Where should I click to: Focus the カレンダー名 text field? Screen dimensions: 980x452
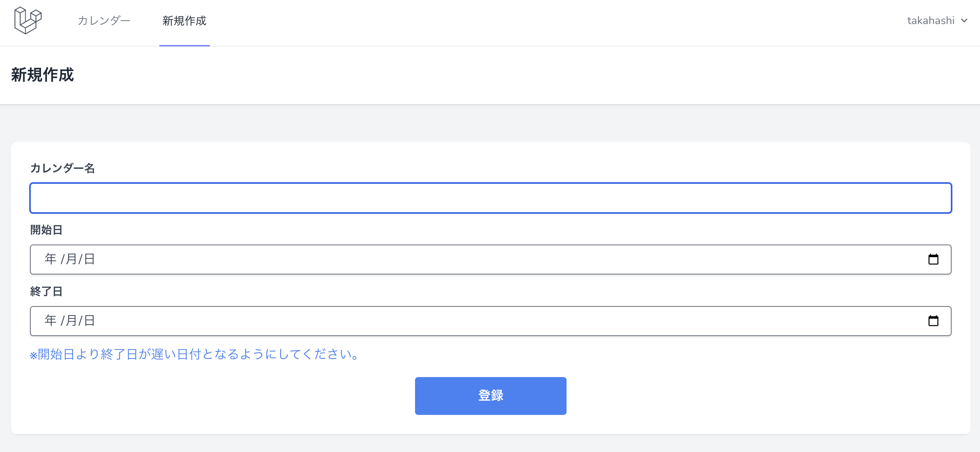(x=490, y=198)
